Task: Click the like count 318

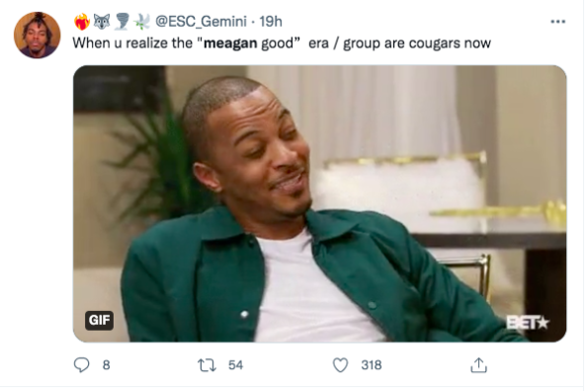Action: click(x=372, y=365)
